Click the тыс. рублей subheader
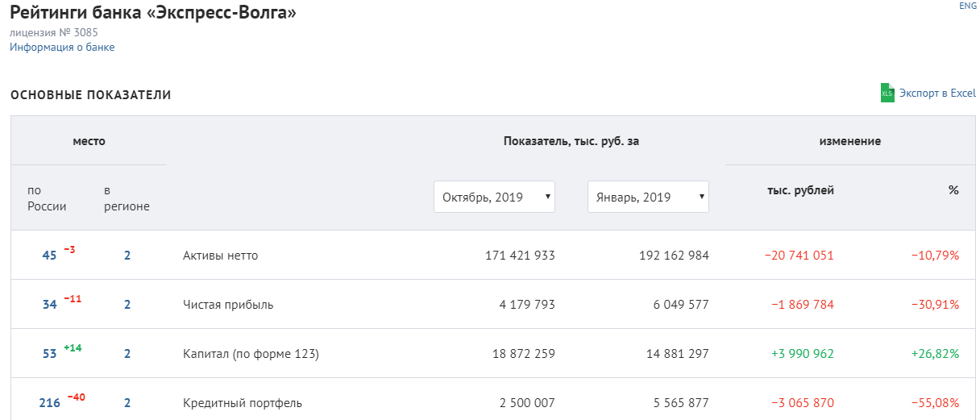This screenshot has width=980, height=420. [800, 190]
